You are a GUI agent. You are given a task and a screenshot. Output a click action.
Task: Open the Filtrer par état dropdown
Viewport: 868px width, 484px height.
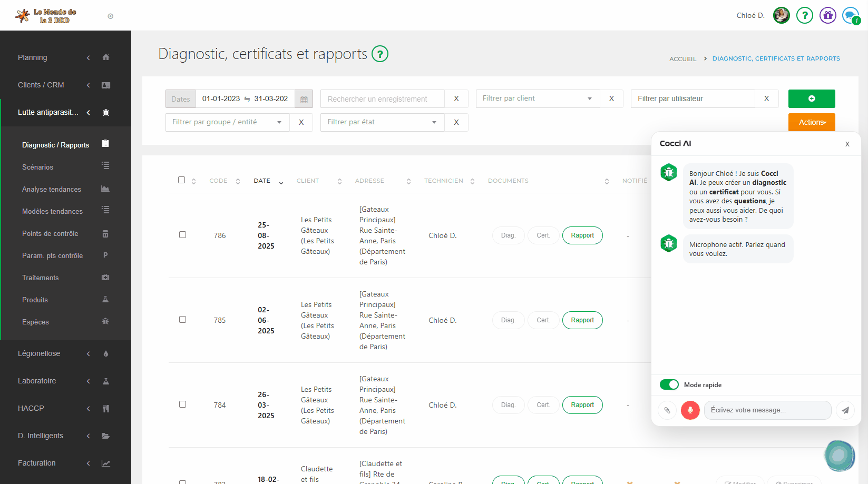click(x=382, y=122)
